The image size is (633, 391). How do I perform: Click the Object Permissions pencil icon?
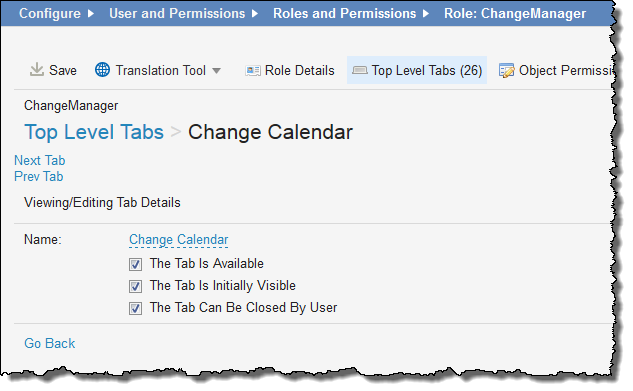coord(506,70)
